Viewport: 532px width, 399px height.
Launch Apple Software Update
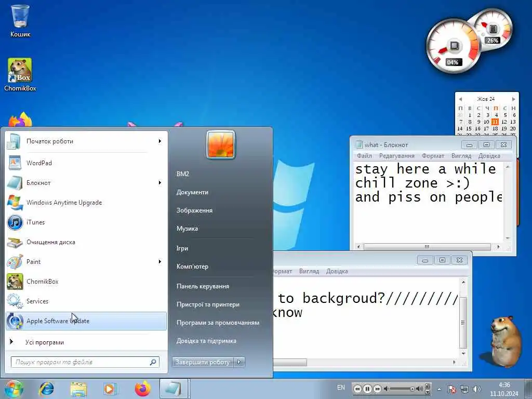point(86,321)
